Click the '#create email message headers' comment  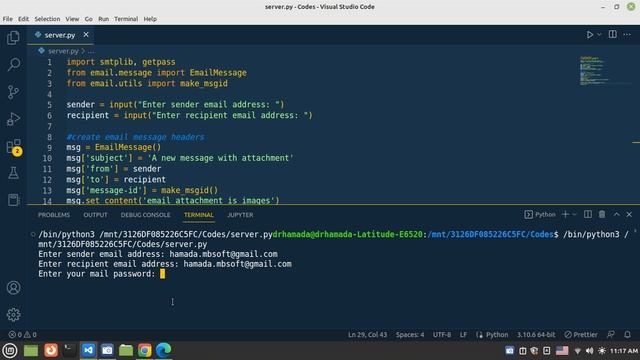(x=135, y=137)
